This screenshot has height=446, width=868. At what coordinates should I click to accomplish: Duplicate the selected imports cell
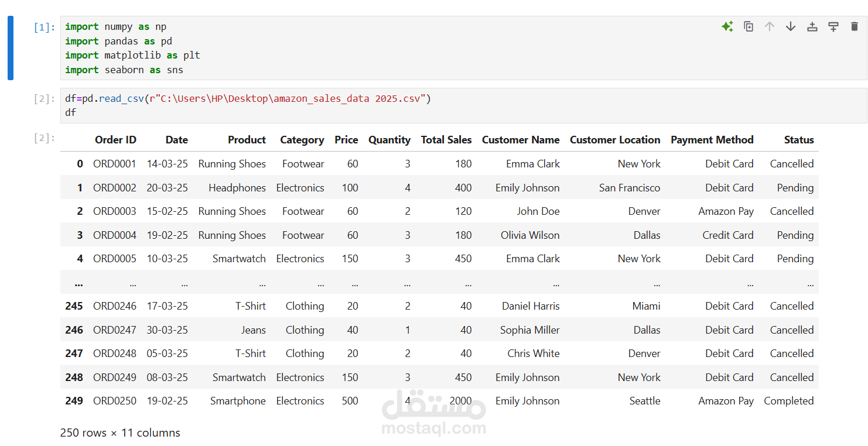[x=749, y=26]
